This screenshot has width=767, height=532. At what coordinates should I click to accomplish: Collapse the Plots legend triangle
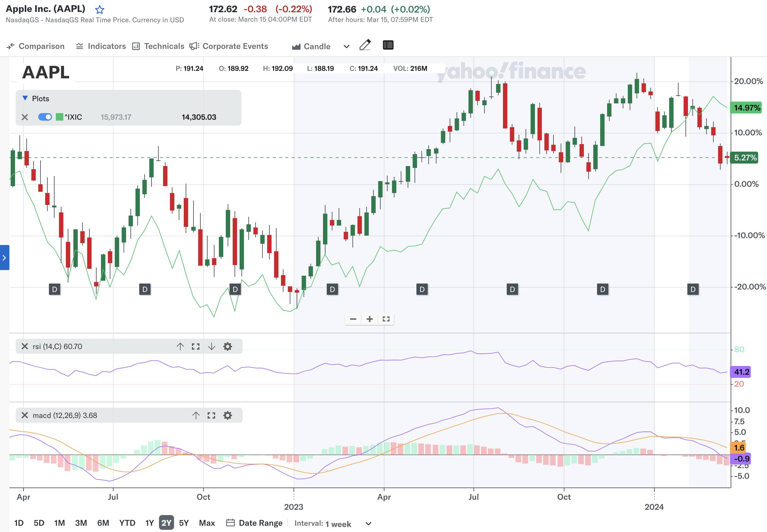[25, 98]
